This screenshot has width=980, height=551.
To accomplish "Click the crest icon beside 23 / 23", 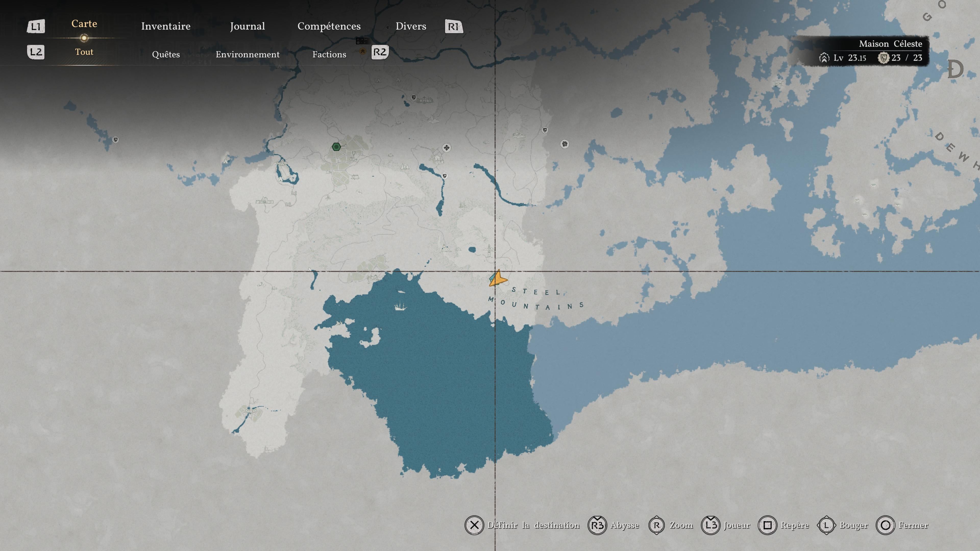I will [x=883, y=58].
